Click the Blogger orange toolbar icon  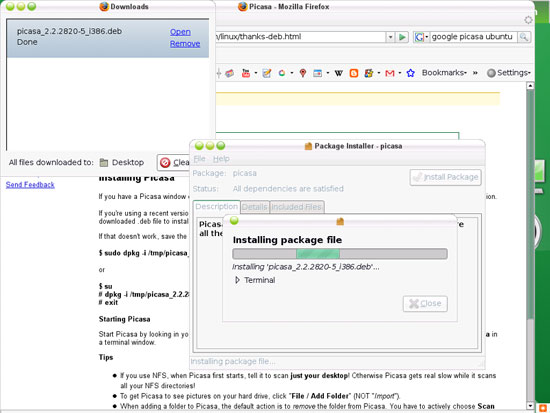tap(354, 73)
